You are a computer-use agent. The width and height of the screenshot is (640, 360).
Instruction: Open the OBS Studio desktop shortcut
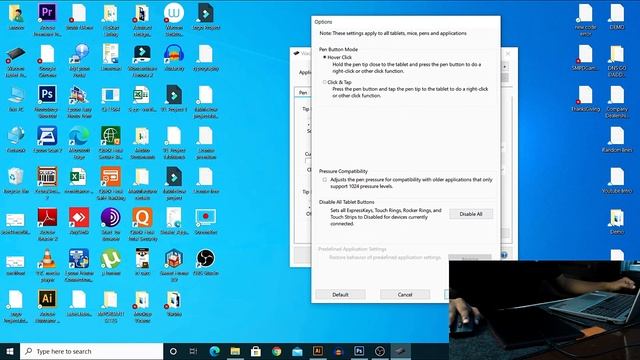206,262
